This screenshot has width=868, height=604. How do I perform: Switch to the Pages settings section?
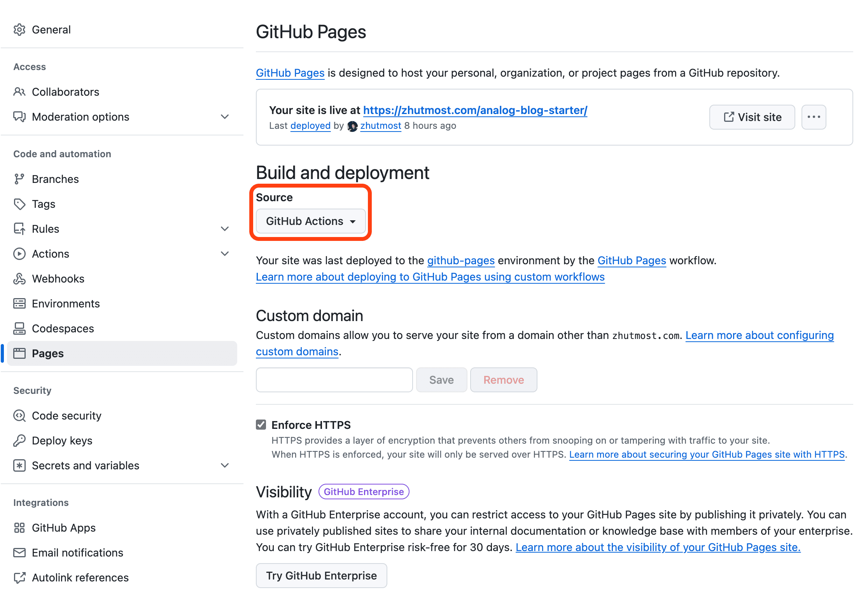47,353
